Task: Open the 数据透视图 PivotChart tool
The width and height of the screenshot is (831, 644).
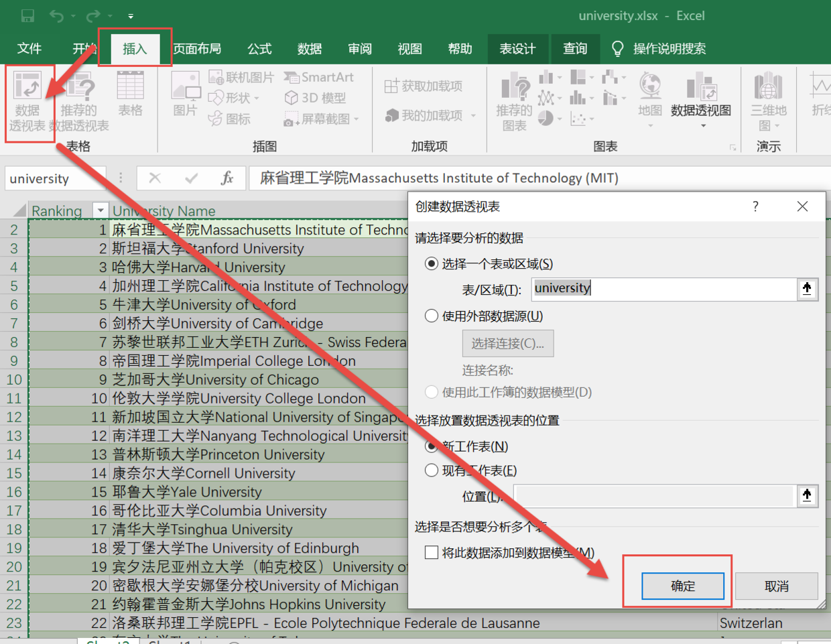Action: point(701,94)
